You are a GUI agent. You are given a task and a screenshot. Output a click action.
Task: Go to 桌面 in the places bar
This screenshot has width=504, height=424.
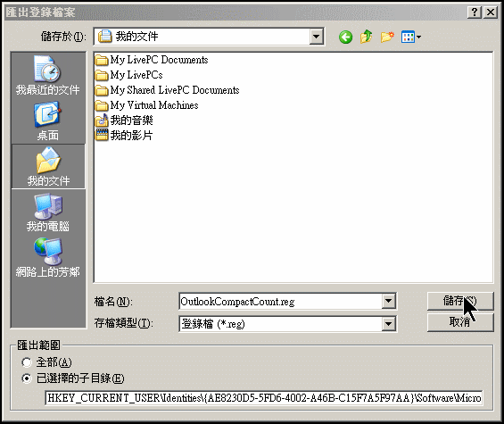(48, 121)
